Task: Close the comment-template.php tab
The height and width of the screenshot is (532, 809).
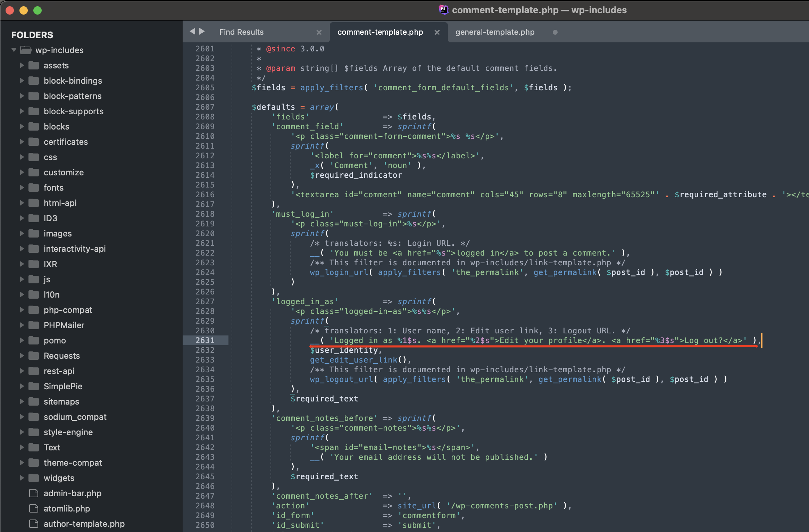Action: [437, 32]
